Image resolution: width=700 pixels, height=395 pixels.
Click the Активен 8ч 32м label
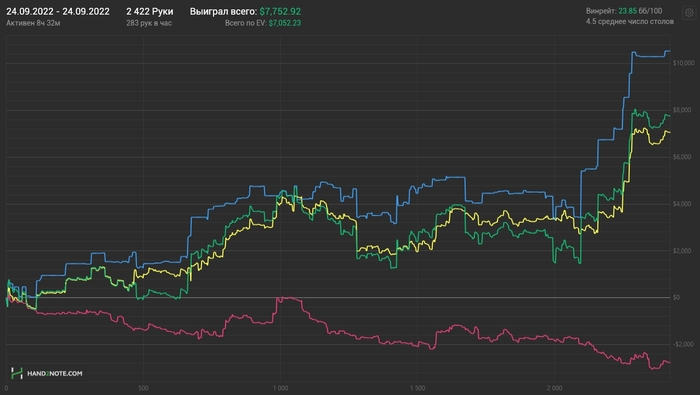(x=33, y=23)
